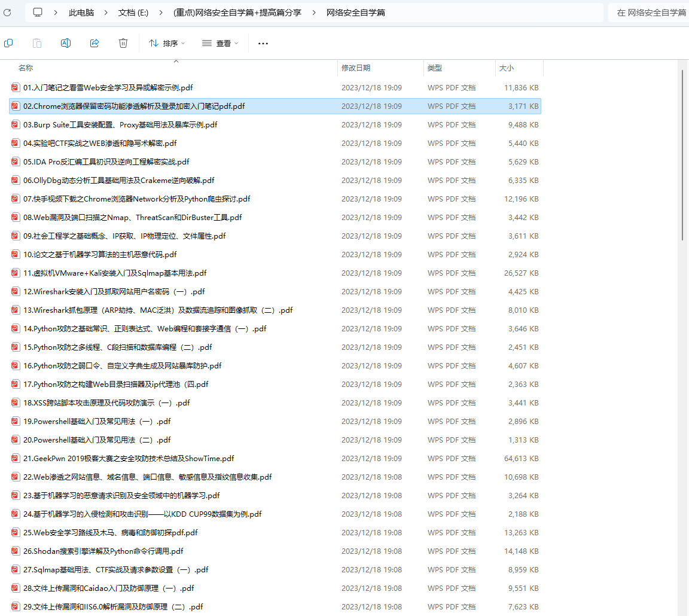This screenshot has height=616, width=689.
Task: Click the PDF icon of the 06.OllyDbg file
Action: point(16,180)
